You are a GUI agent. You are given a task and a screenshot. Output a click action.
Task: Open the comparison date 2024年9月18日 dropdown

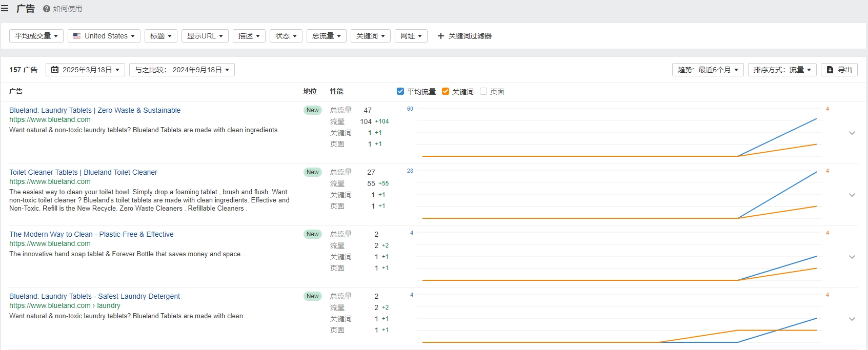coord(182,70)
